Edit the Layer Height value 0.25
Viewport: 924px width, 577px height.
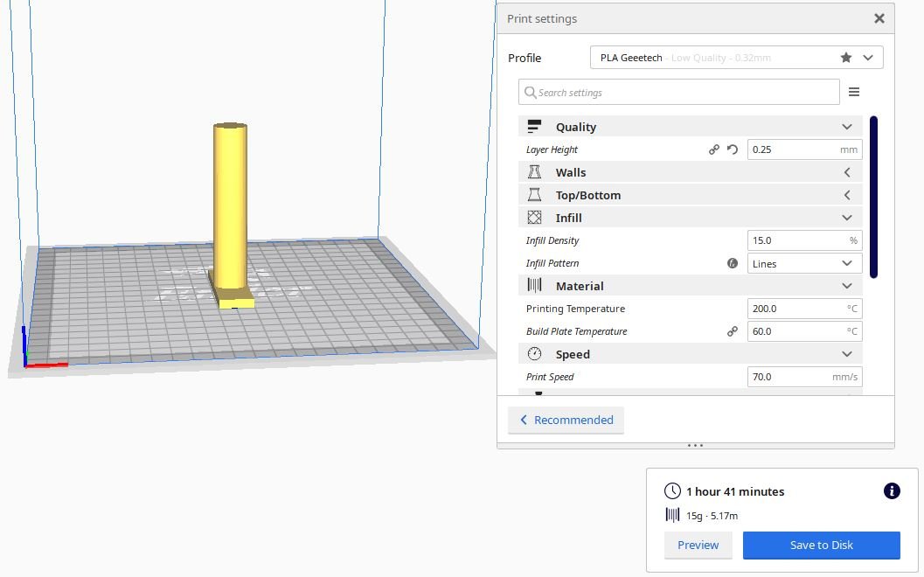(804, 149)
